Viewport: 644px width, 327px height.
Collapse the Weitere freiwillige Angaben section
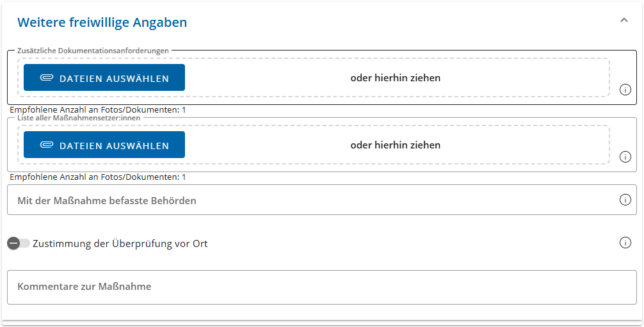pos(624,20)
